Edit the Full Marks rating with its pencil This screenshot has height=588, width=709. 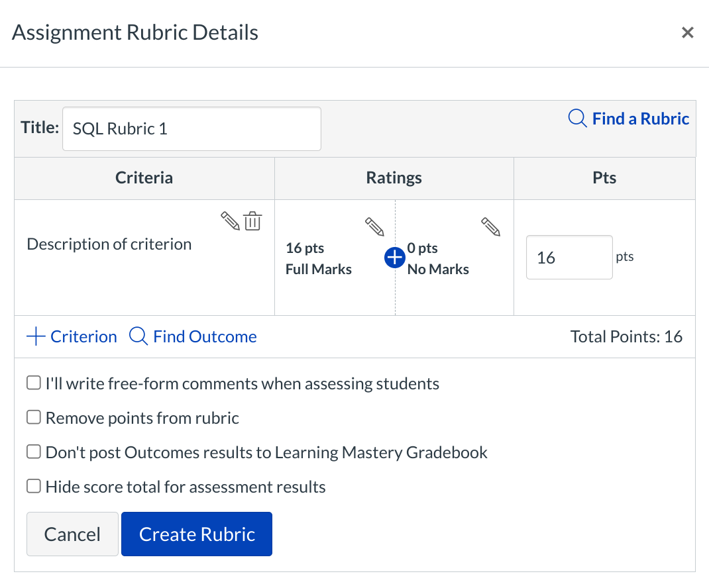click(x=374, y=226)
